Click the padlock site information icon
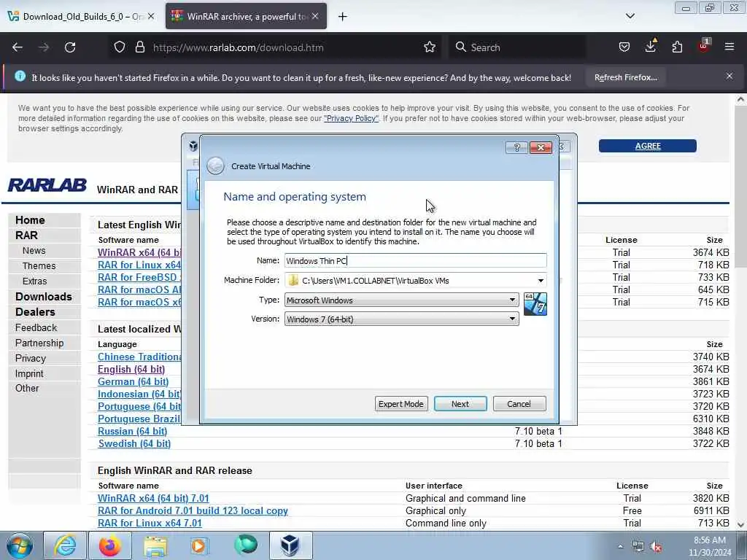747x560 pixels. tap(139, 47)
